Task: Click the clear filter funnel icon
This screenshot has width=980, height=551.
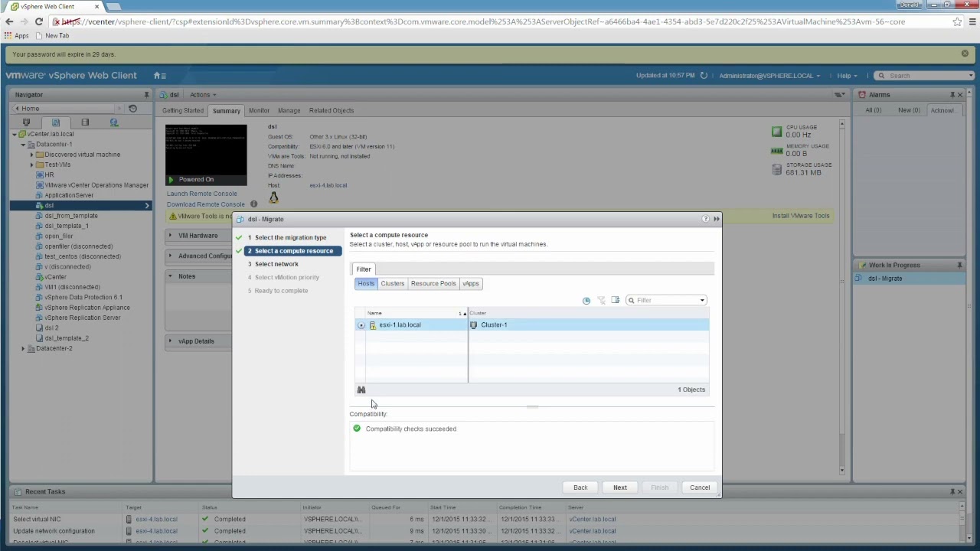Action: 601,300
